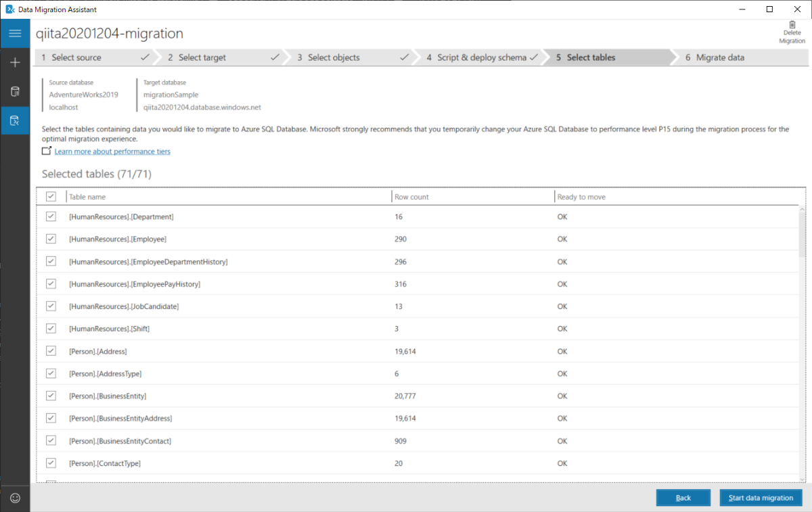Click the Selected tables (71/71) heading
The height and width of the screenshot is (512, 812).
click(96, 174)
